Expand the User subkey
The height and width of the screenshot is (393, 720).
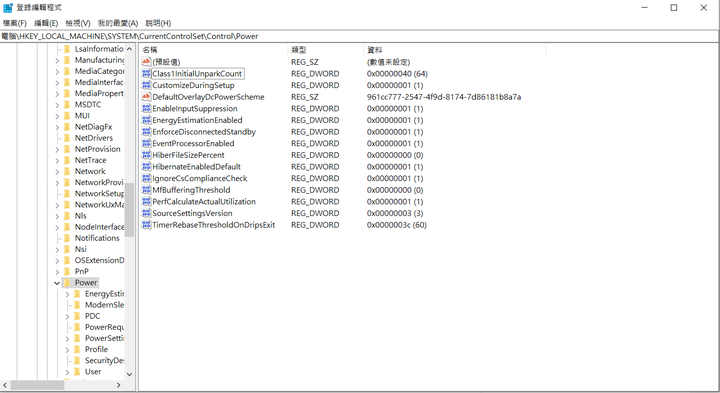click(67, 372)
